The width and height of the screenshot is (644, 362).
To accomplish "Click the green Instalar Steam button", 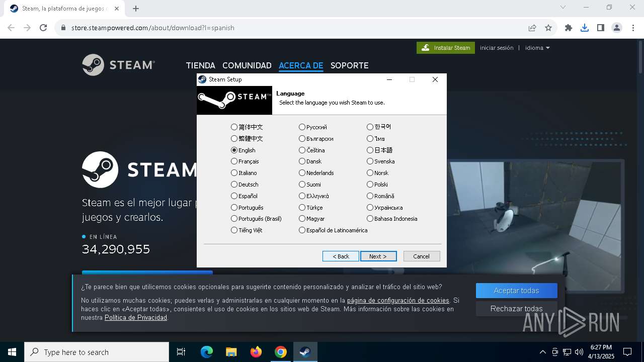I will point(446,48).
